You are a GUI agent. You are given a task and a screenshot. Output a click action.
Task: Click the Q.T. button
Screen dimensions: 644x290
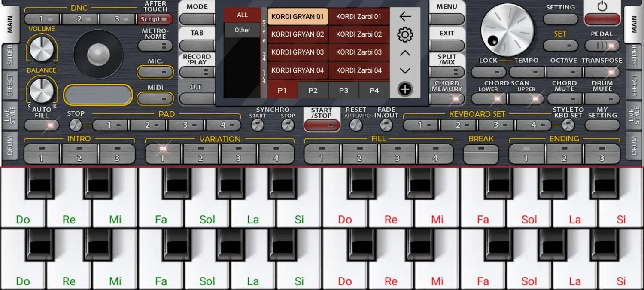197,99
